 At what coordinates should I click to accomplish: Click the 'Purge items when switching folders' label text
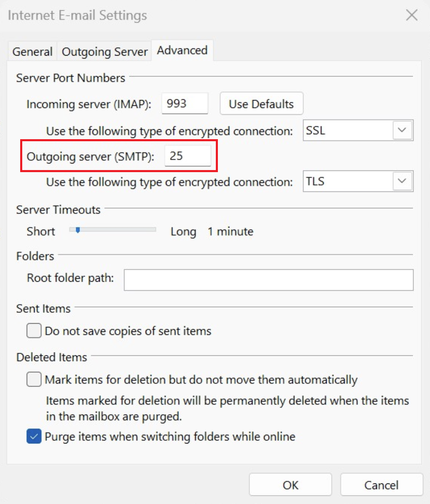[x=170, y=436]
